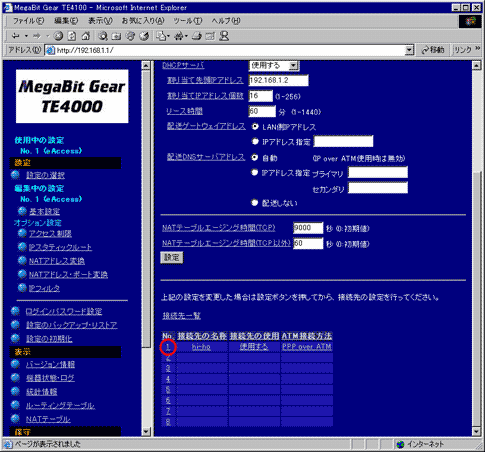Open the NATアドレス・ポート変換 link

(x=68, y=274)
